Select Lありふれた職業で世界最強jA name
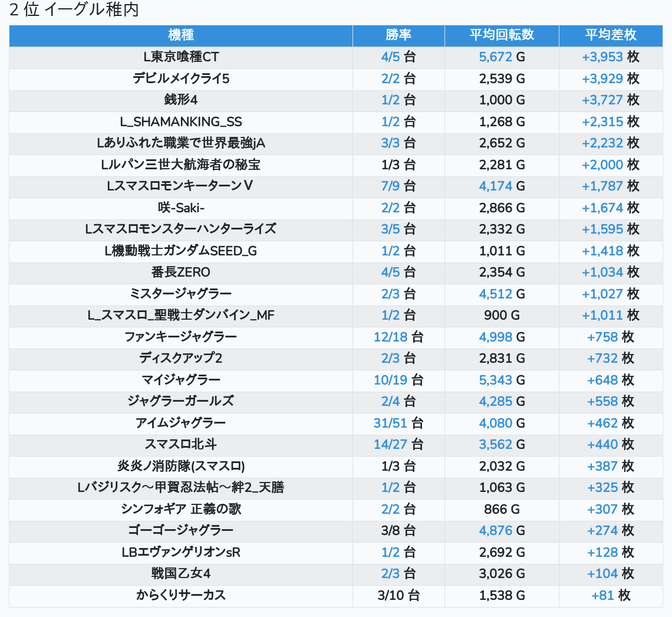 coord(181,143)
